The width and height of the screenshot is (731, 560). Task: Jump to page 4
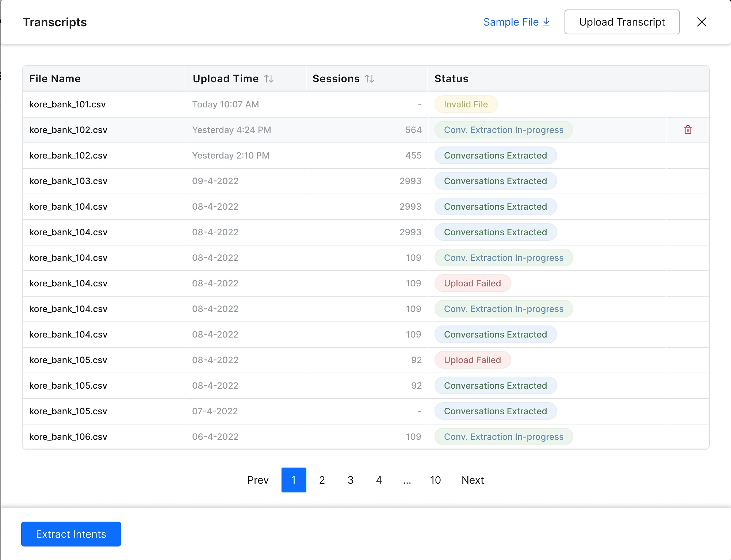pyautogui.click(x=379, y=480)
